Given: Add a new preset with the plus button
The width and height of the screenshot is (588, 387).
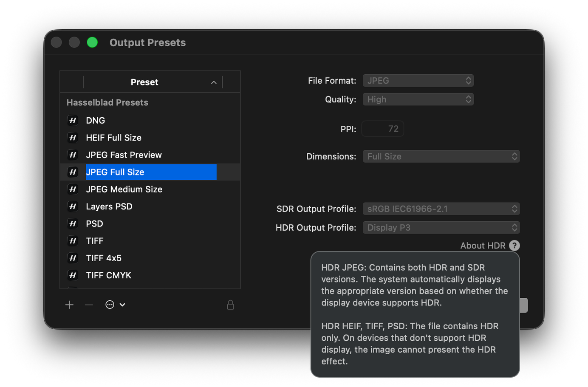Looking at the screenshot, I should click(x=69, y=305).
